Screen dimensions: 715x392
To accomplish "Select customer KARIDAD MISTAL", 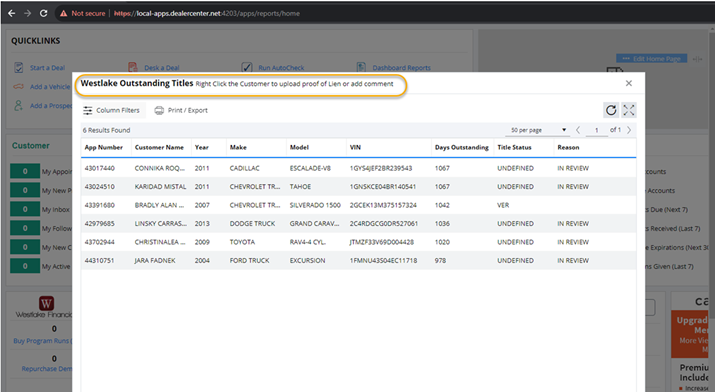I will pos(160,186).
